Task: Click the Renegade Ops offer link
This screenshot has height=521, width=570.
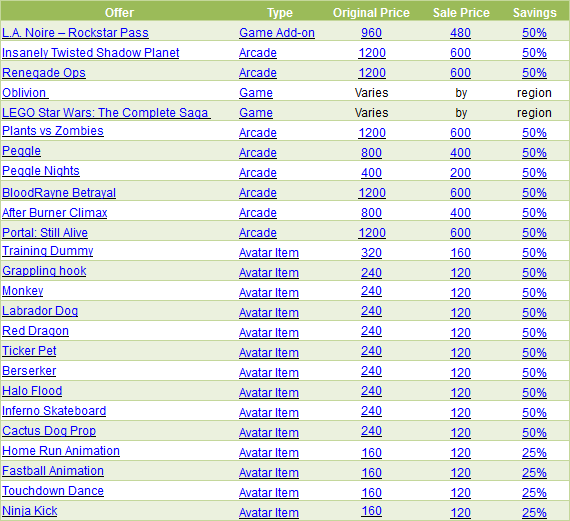Action: click(44, 73)
